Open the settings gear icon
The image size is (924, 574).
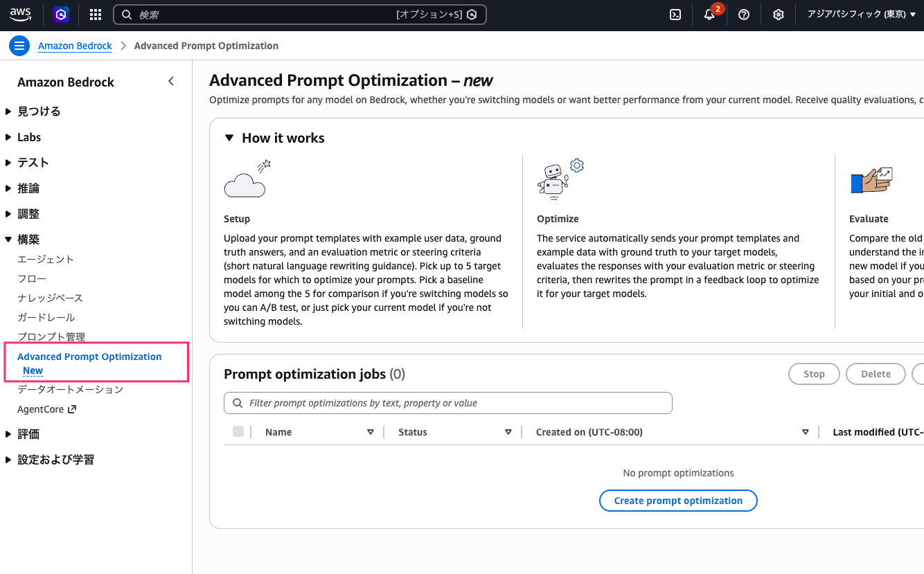pyautogui.click(x=779, y=15)
